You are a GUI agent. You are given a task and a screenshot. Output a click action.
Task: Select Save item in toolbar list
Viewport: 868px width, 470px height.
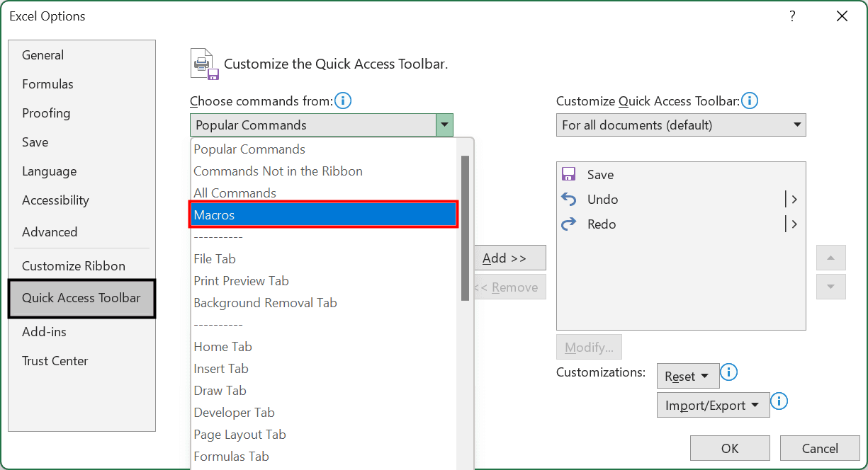[x=681, y=174]
